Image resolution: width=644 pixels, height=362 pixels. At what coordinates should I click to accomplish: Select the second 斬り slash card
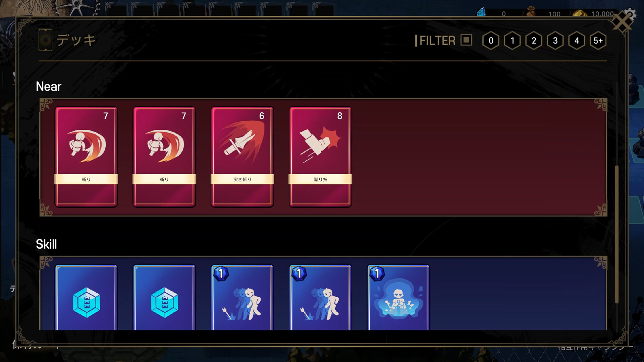coord(164,157)
